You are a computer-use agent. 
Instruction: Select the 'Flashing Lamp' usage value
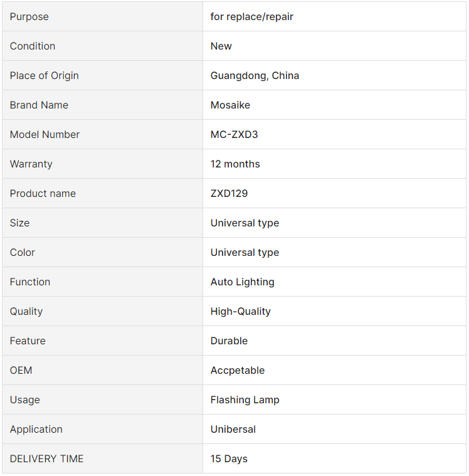coord(245,400)
